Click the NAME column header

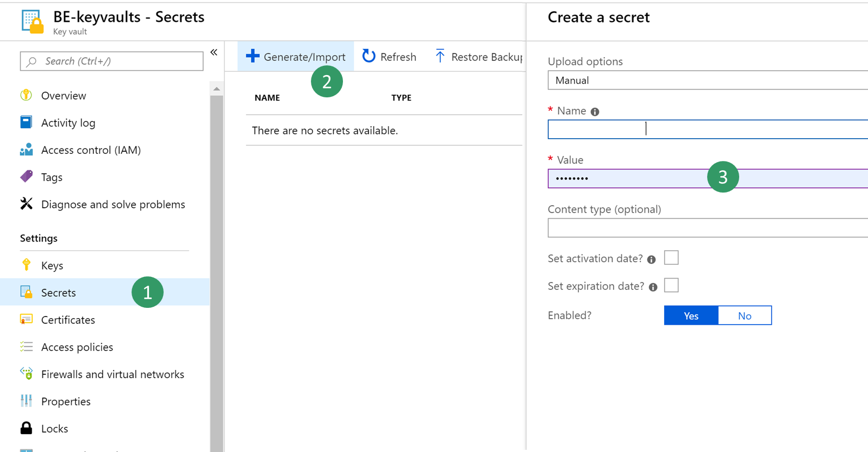click(267, 98)
